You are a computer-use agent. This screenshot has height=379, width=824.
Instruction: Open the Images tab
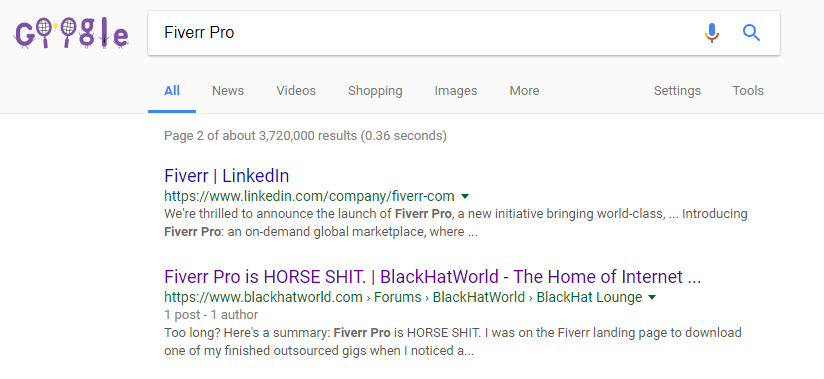coord(456,90)
